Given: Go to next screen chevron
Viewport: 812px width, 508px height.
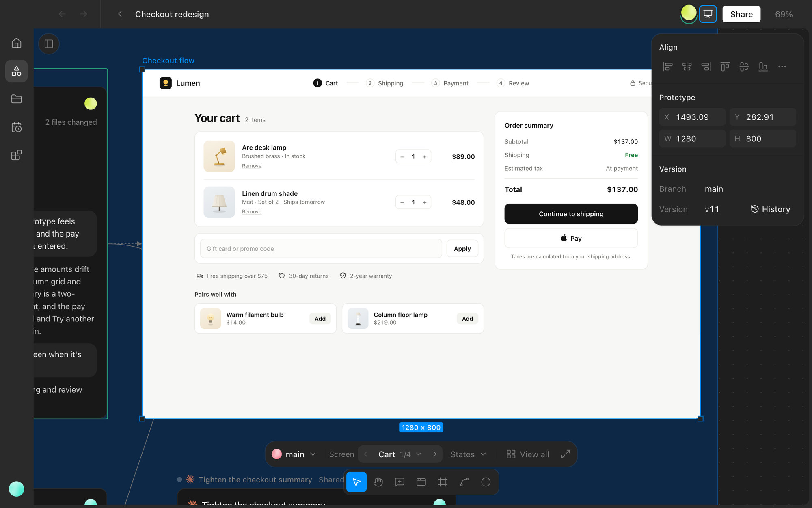Looking at the screenshot, I should 435,454.
